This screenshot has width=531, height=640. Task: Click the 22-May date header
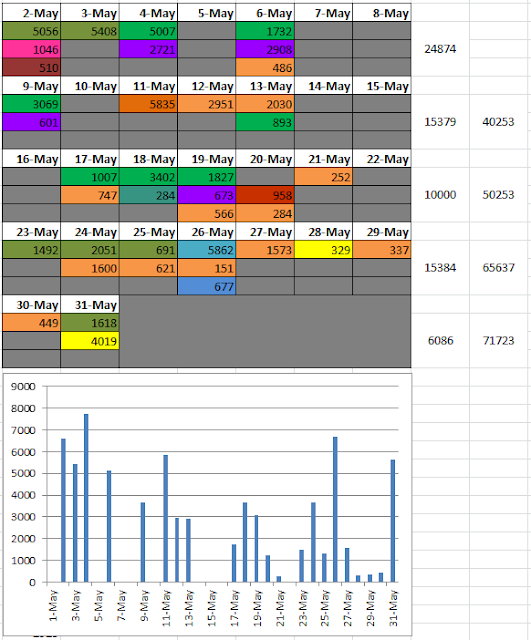(x=382, y=159)
